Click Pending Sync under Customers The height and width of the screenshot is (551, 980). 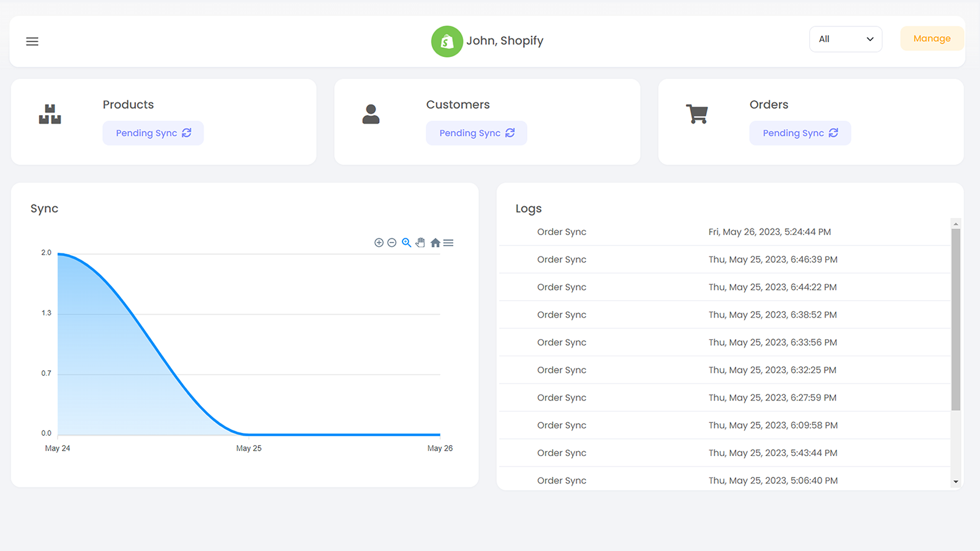[477, 133]
